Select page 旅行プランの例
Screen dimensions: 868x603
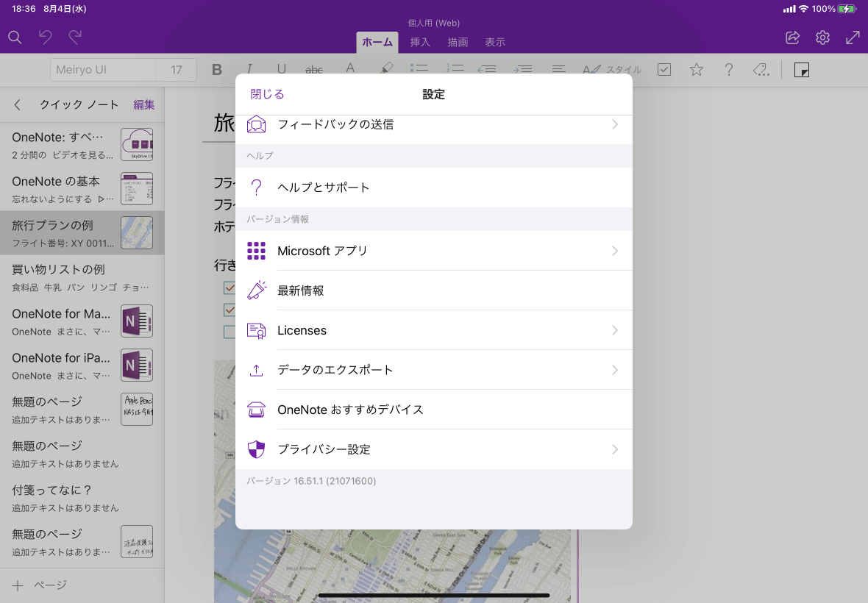coord(82,233)
